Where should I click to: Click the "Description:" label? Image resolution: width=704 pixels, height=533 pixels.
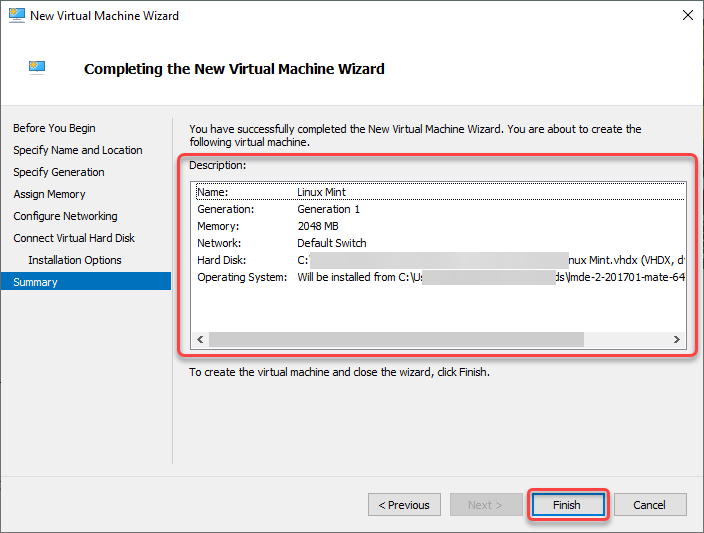tap(218, 165)
